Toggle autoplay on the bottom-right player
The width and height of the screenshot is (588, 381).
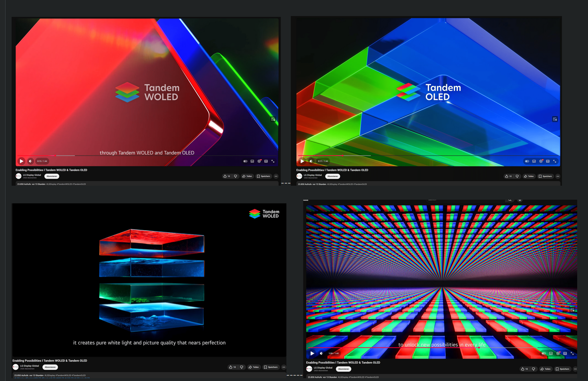point(543,353)
